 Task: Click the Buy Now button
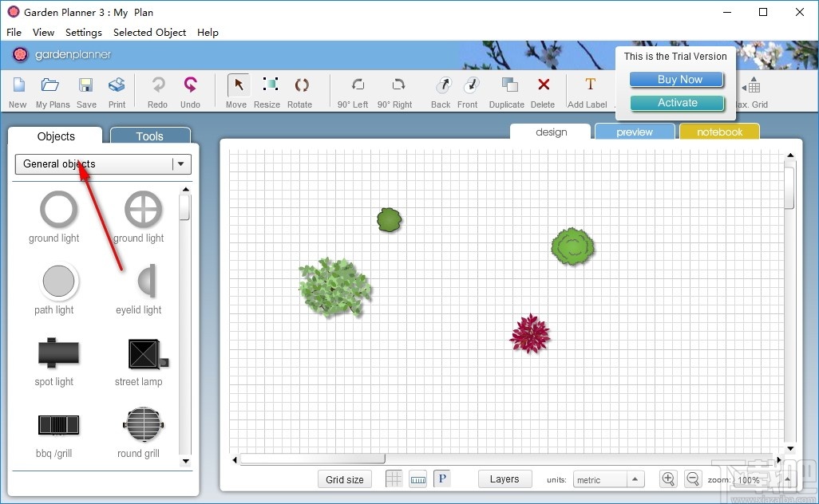(676, 79)
